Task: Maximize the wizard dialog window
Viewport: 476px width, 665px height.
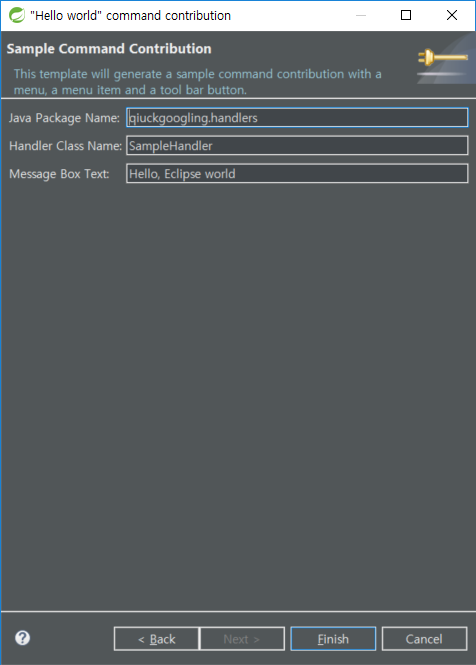Action: click(x=406, y=15)
